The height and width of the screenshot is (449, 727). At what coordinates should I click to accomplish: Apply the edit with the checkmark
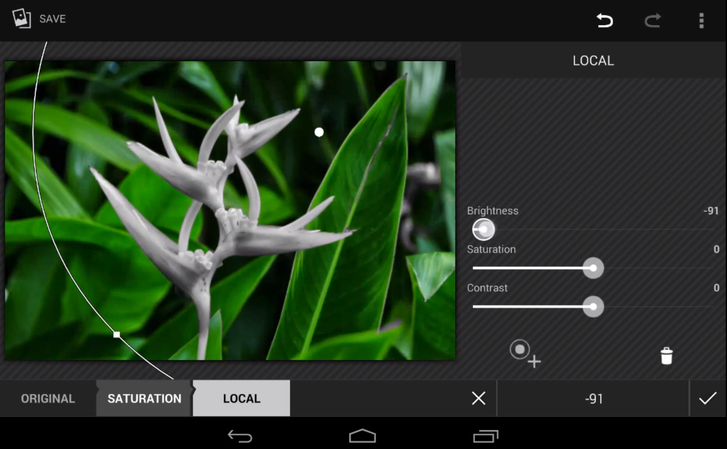click(x=707, y=398)
